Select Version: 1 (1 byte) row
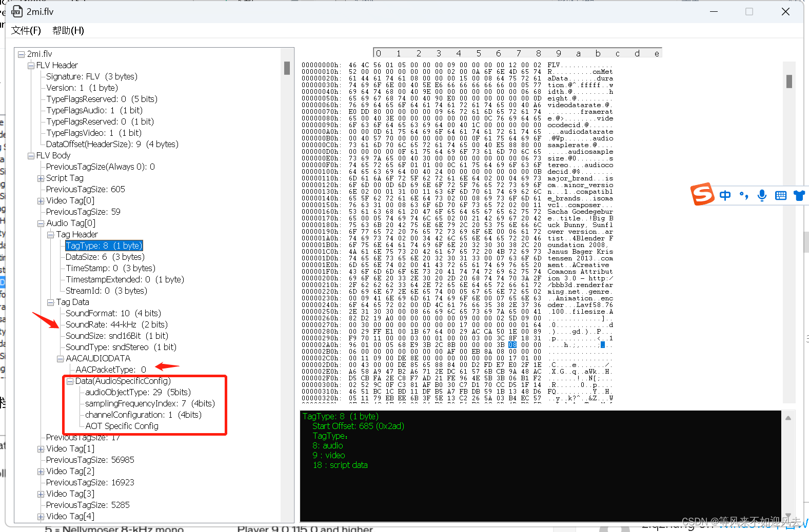 (82, 88)
